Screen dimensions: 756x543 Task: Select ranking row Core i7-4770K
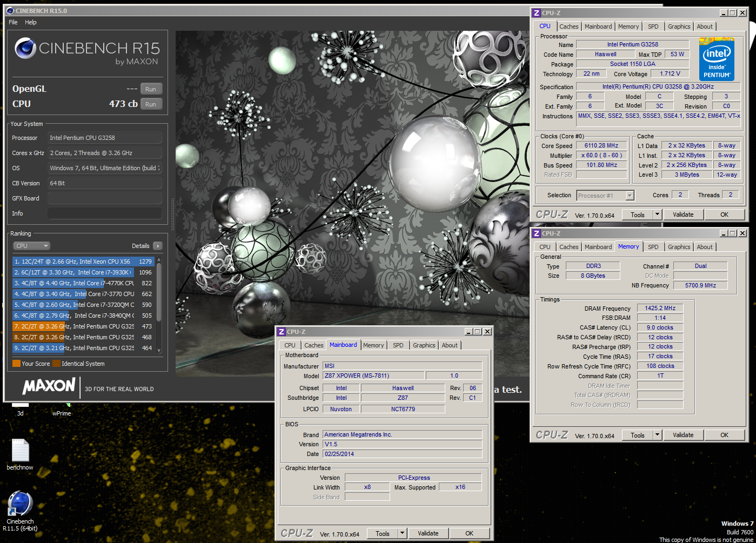pos(83,283)
